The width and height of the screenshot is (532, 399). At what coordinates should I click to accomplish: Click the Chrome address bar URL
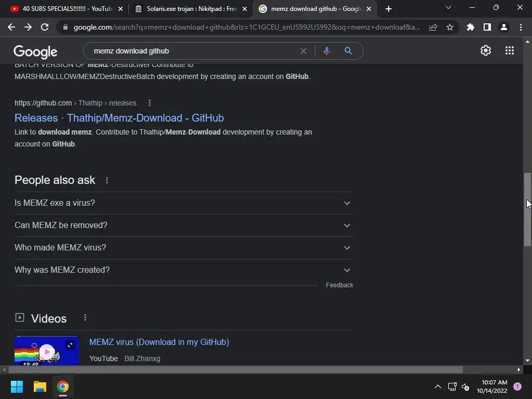[x=247, y=27]
